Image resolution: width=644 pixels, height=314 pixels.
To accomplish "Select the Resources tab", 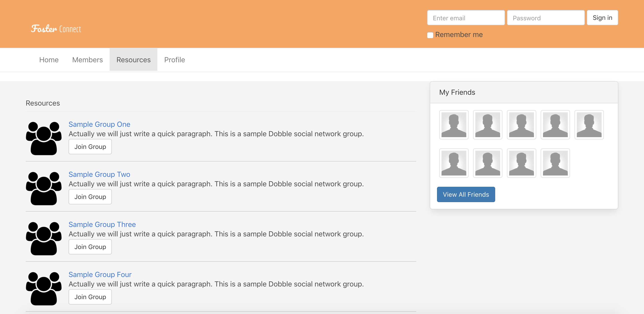I will (133, 60).
